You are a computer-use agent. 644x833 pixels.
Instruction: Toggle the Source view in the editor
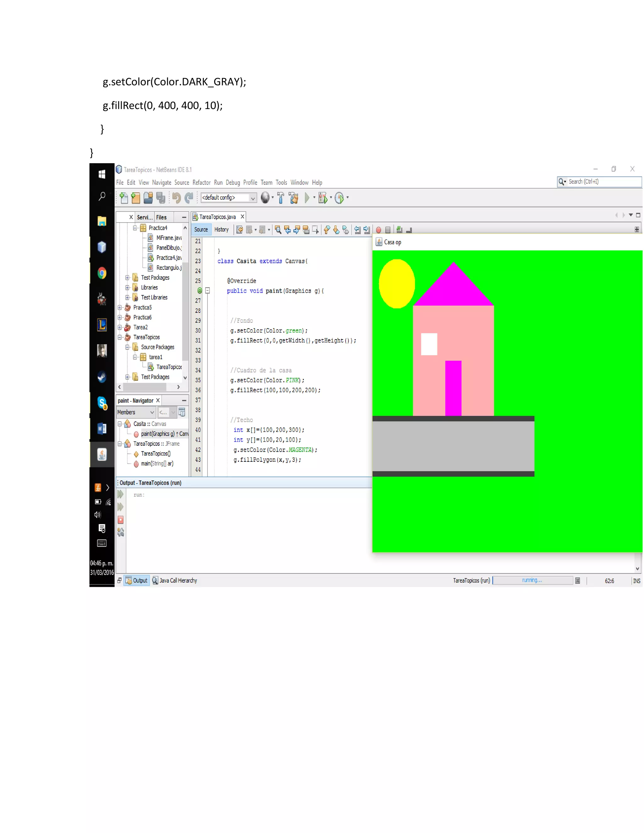coord(201,229)
